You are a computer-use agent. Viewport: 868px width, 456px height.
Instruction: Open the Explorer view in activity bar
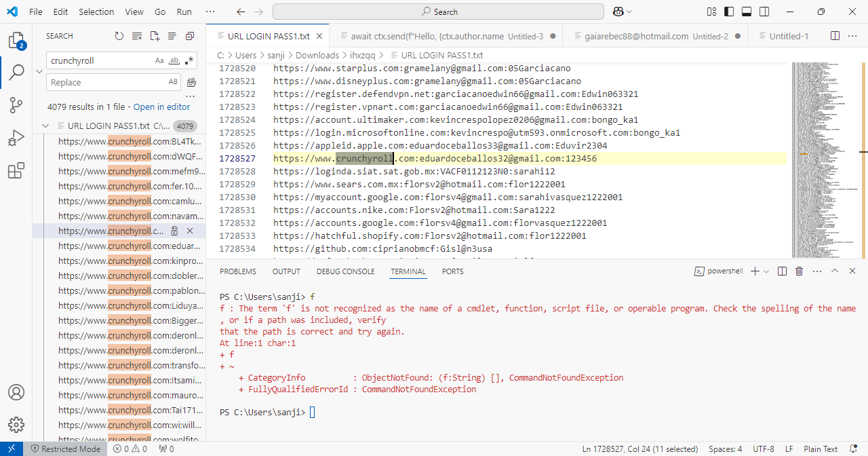[x=16, y=41]
